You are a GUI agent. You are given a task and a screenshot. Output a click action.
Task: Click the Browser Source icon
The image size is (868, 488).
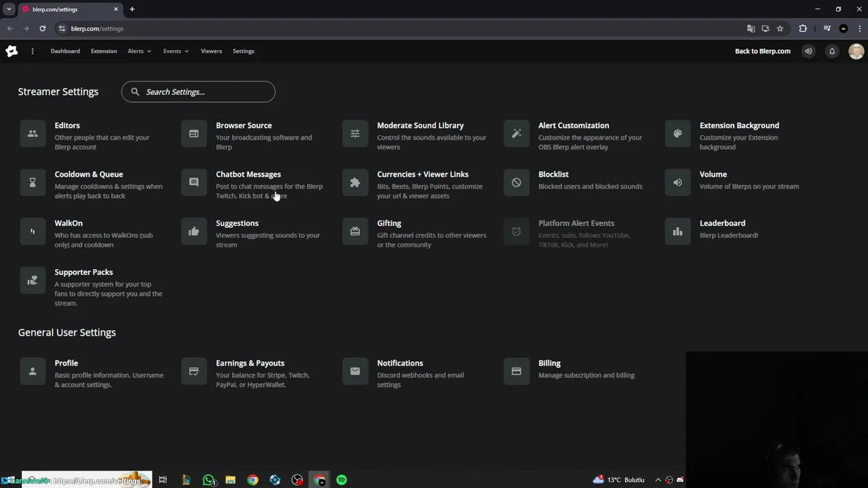194,134
